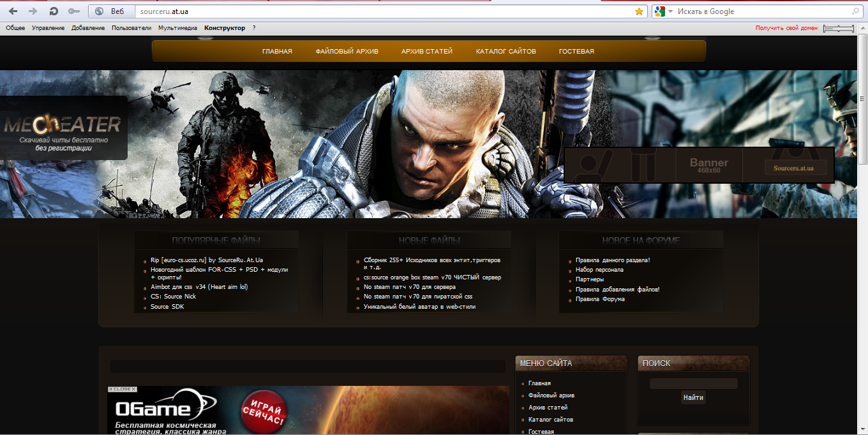Open Партнеры forum topic
The height and width of the screenshot is (435, 868).
(590, 279)
